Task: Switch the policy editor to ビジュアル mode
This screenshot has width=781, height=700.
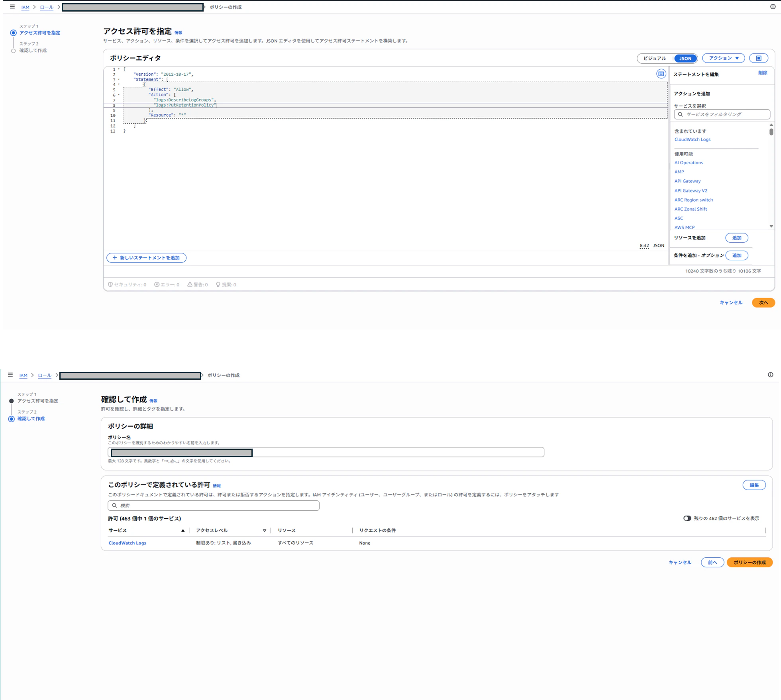Action: click(x=654, y=58)
